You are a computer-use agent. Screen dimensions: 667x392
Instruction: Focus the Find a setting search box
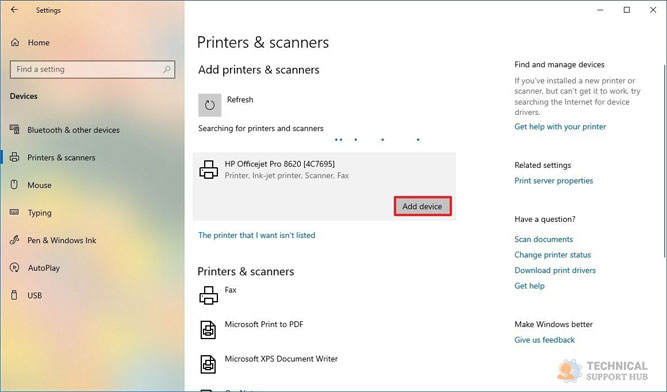(x=92, y=69)
